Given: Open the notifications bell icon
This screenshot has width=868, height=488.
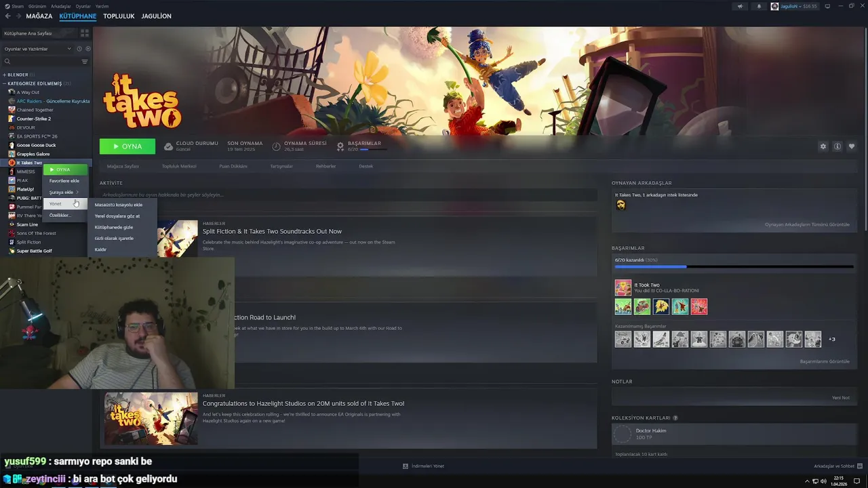Looking at the screenshot, I should click(759, 6).
